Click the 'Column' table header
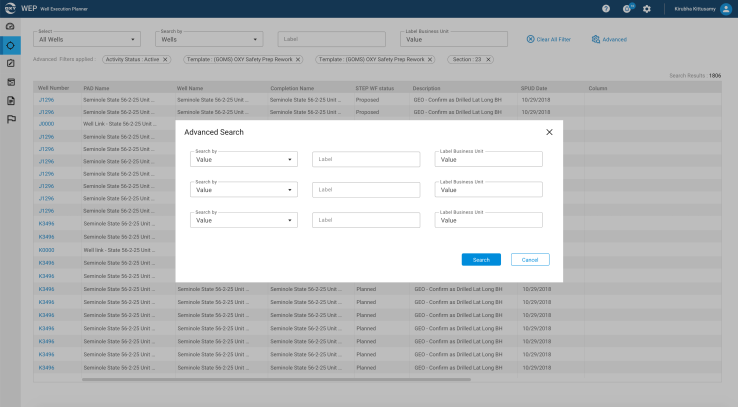This screenshot has height=407, width=738. (598, 88)
